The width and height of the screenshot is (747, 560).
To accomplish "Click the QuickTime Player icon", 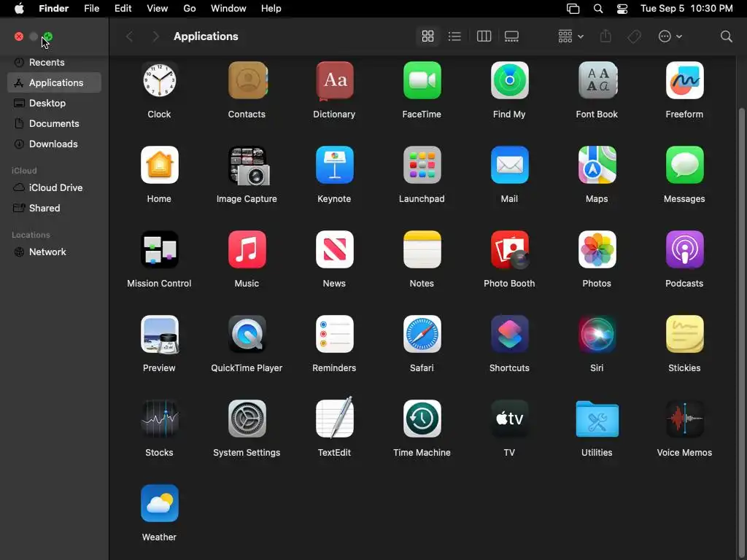I will pyautogui.click(x=247, y=334).
